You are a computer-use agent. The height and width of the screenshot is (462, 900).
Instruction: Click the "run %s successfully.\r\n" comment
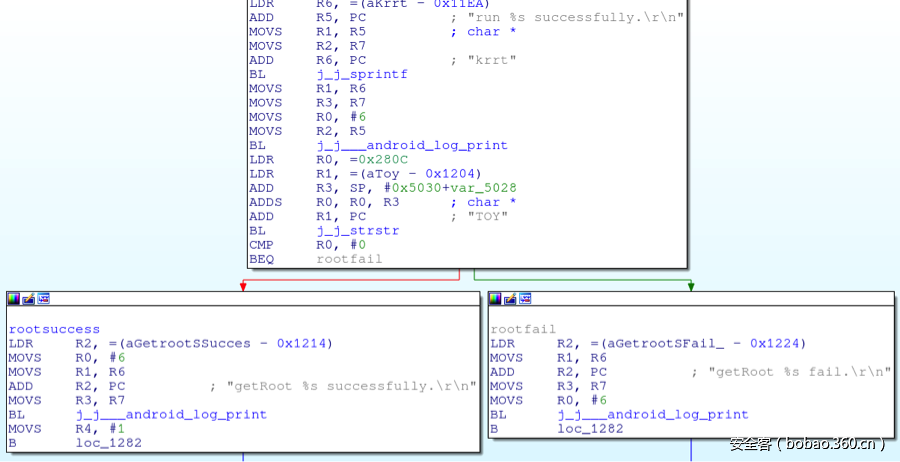click(x=575, y=17)
